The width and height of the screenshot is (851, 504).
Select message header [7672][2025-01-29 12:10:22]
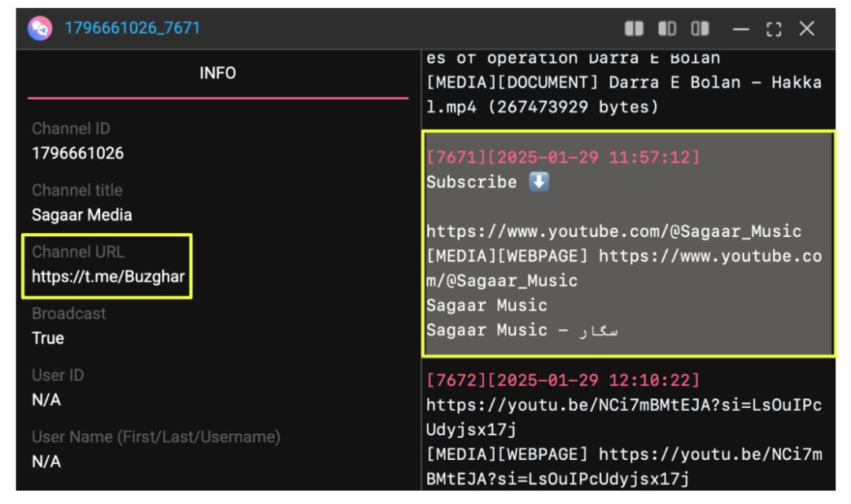[x=563, y=380]
